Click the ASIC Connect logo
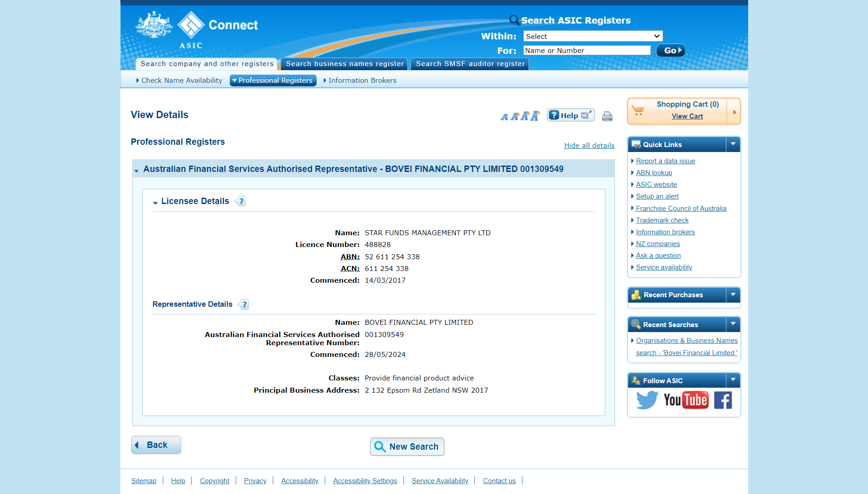Image resolution: width=868 pixels, height=494 pixels. pyautogui.click(x=197, y=29)
